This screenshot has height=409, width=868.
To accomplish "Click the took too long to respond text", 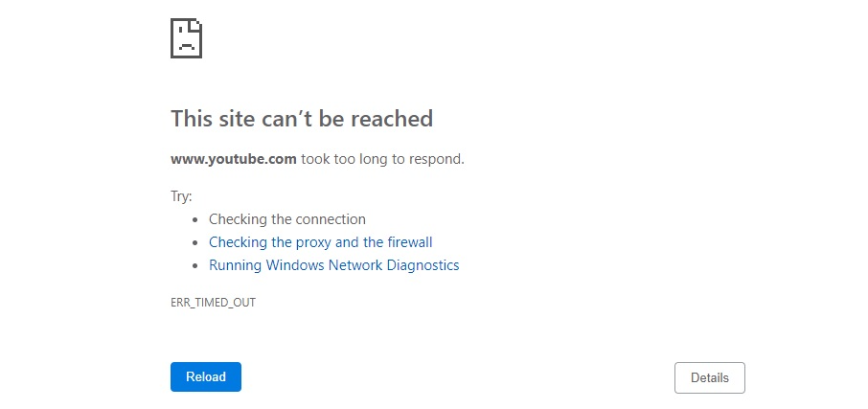I will pos(382,159).
